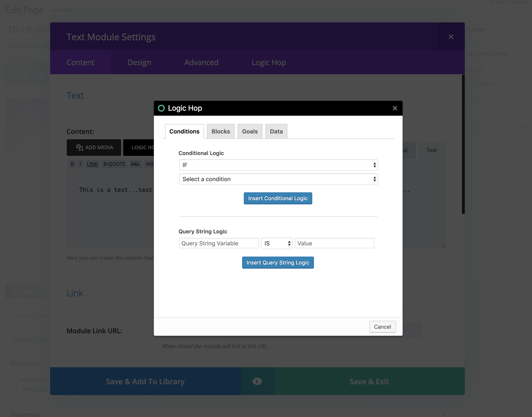
Task: Click Insert Query String Logic button
Action: [278, 262]
